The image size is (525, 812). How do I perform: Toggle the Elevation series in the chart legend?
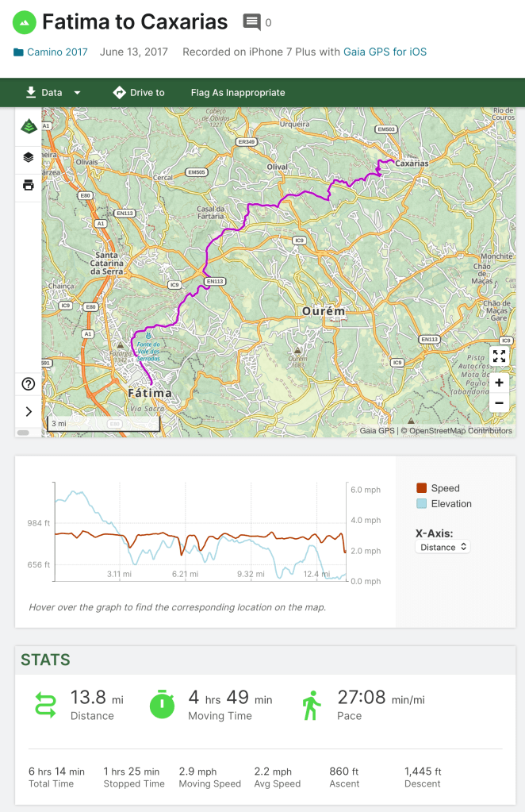tap(451, 503)
